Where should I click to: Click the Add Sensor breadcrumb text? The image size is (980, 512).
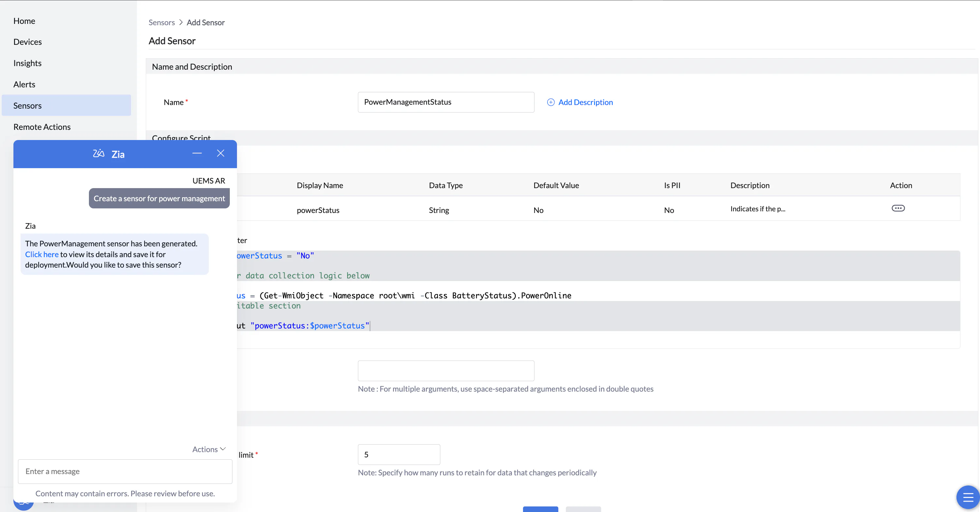205,23
